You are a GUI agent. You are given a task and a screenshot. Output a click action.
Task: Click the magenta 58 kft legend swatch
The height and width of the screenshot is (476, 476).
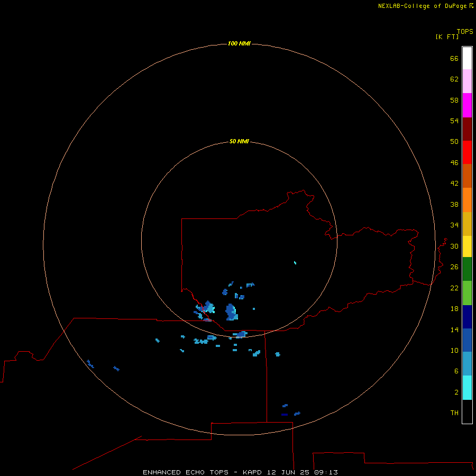(467, 105)
